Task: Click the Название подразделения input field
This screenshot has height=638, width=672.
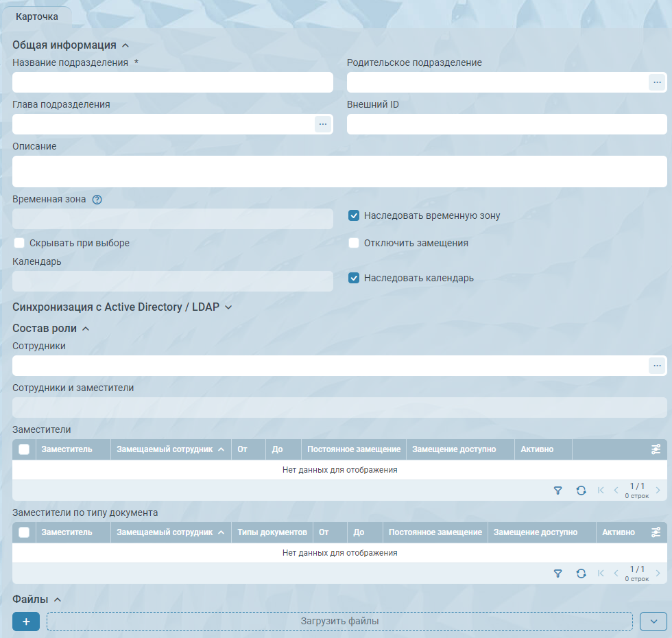Action: point(173,82)
